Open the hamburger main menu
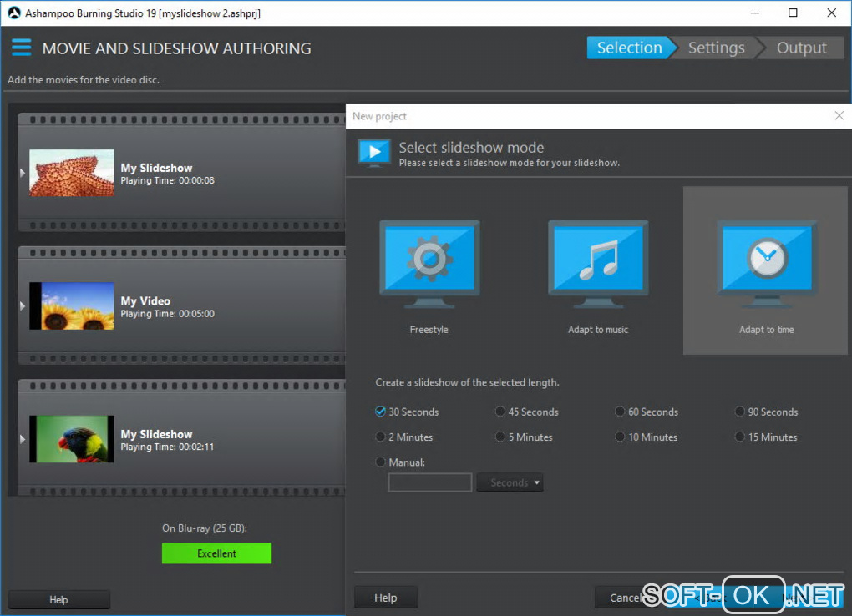The height and width of the screenshot is (616, 852). click(21, 48)
